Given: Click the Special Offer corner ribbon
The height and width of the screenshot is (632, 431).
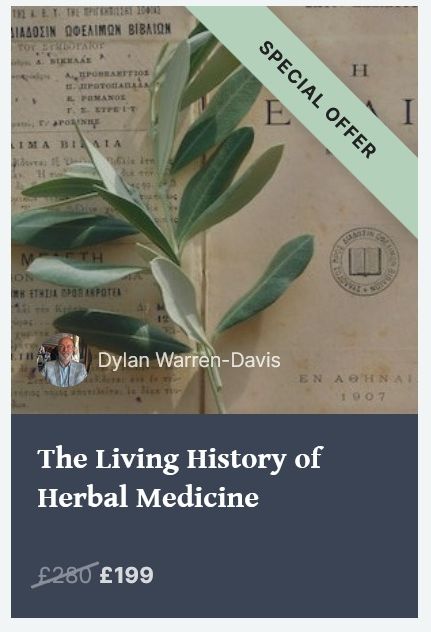Looking at the screenshot, I should tap(319, 101).
